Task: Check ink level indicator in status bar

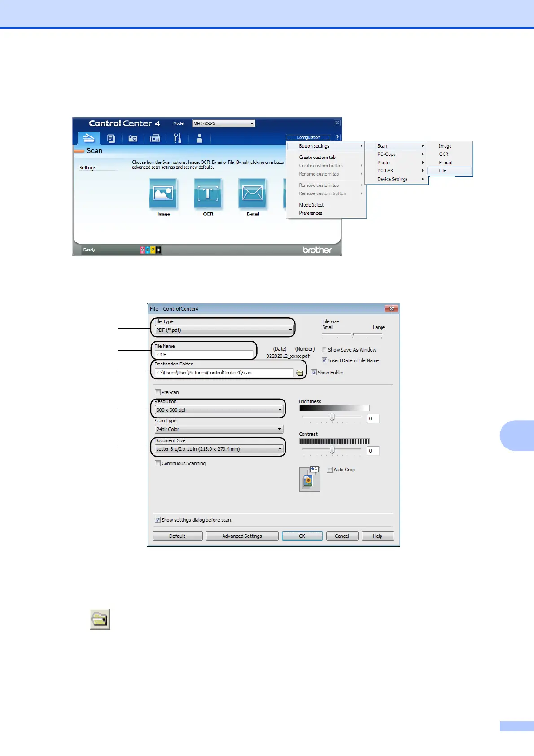Action: (x=150, y=250)
